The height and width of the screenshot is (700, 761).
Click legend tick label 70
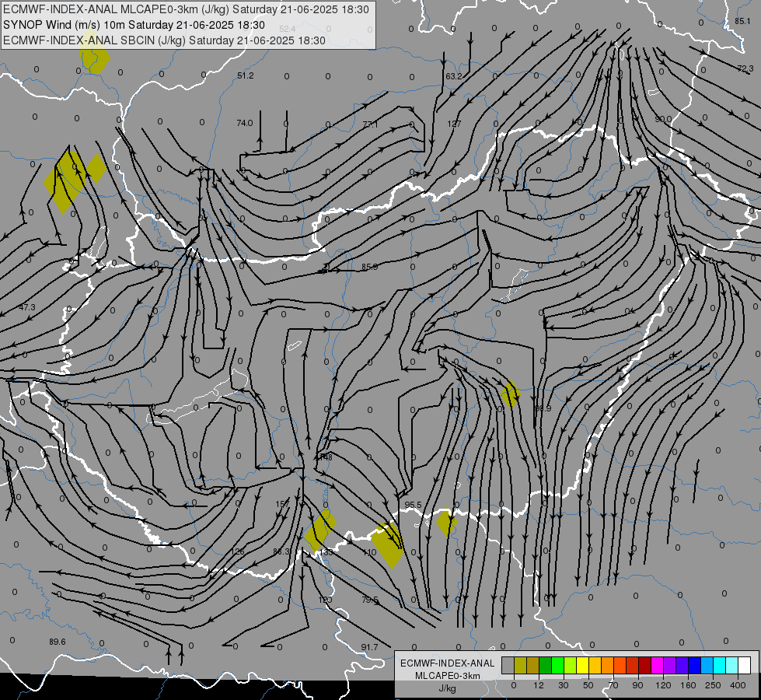(x=613, y=685)
